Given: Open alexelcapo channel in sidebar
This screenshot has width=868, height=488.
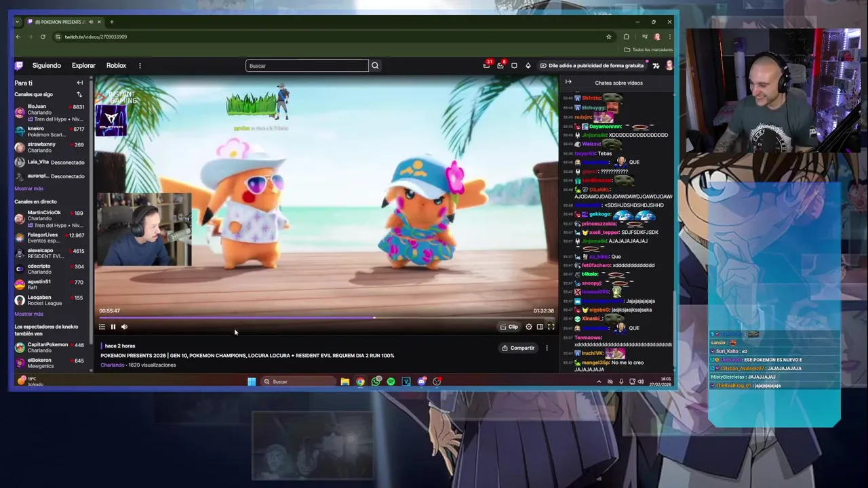Looking at the screenshot, I should tap(49, 253).
